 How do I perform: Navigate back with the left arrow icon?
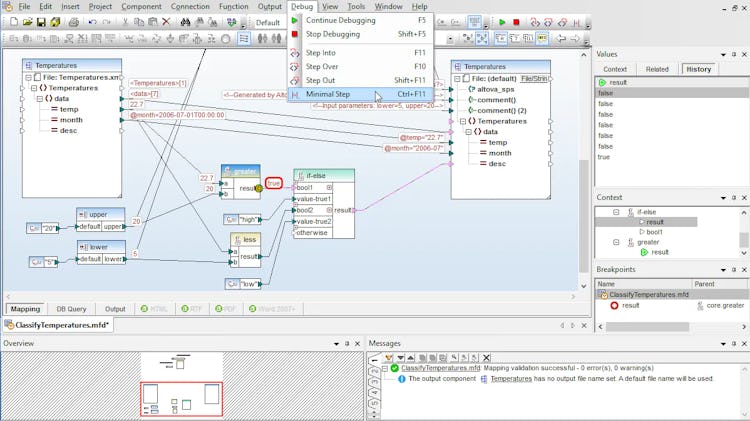pyautogui.click(x=561, y=39)
